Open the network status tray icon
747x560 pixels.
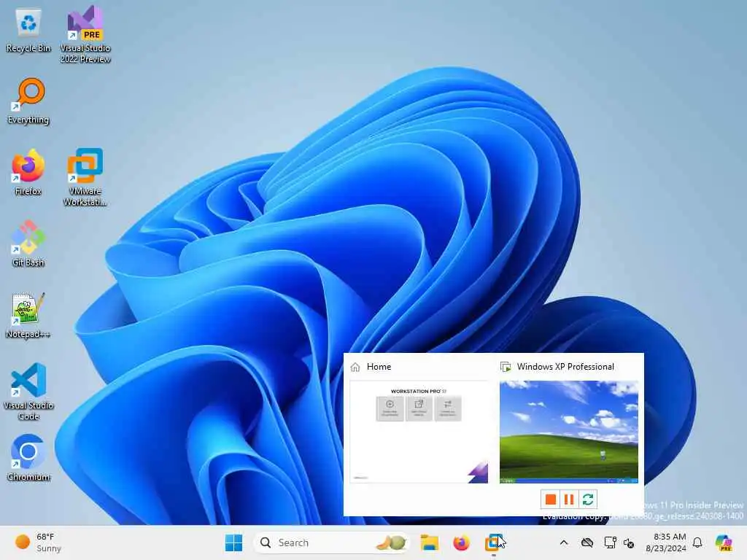click(x=610, y=542)
